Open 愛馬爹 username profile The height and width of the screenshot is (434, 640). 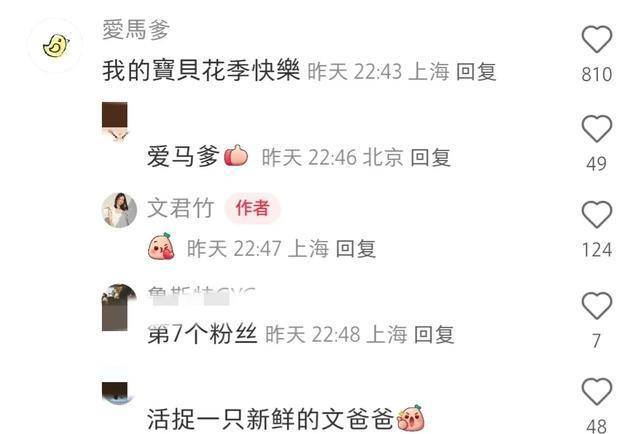tap(136, 30)
